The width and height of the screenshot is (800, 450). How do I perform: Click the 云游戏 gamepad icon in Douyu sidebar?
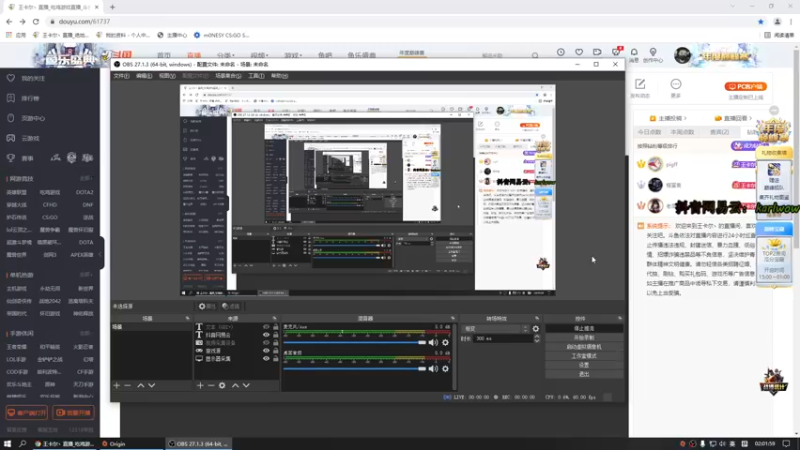(11, 138)
